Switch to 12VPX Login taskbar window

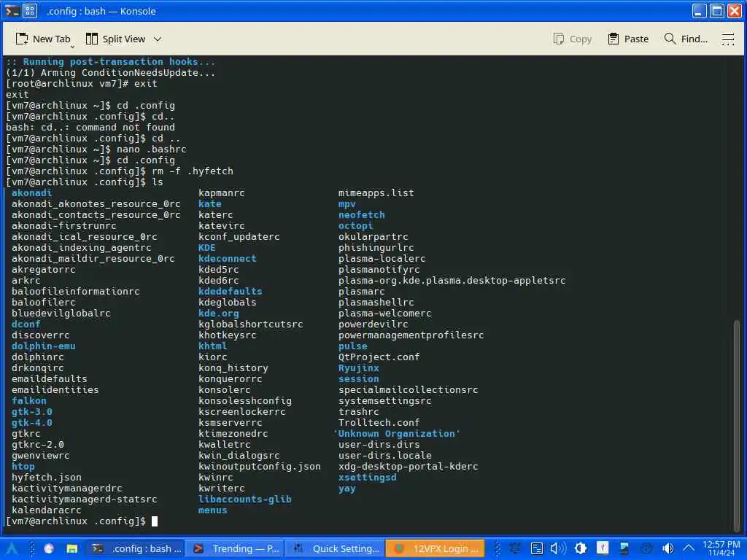tap(435, 548)
